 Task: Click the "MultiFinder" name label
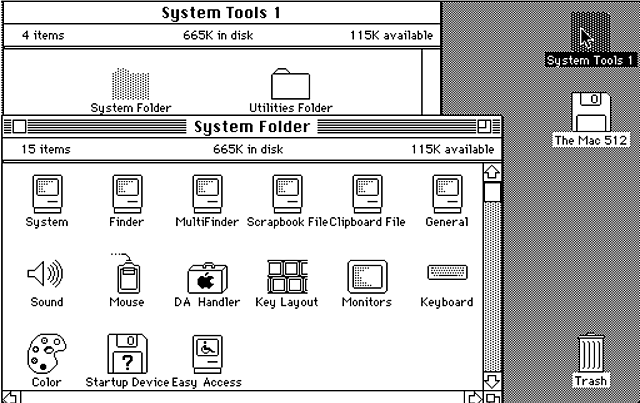coord(207,222)
